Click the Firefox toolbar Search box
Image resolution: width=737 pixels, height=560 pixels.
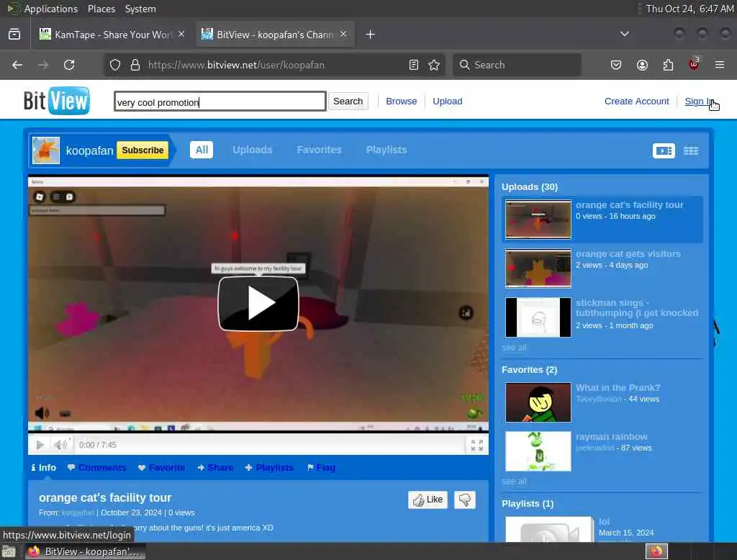coord(517,65)
